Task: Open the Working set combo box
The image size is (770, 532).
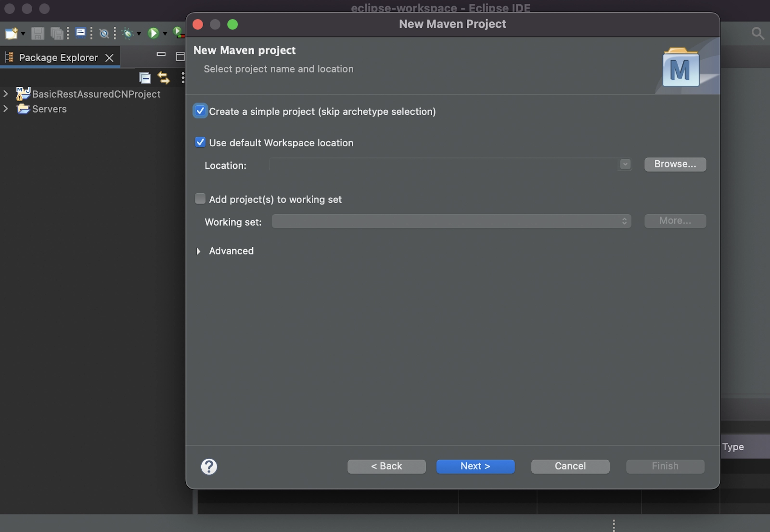Action: pos(451,221)
